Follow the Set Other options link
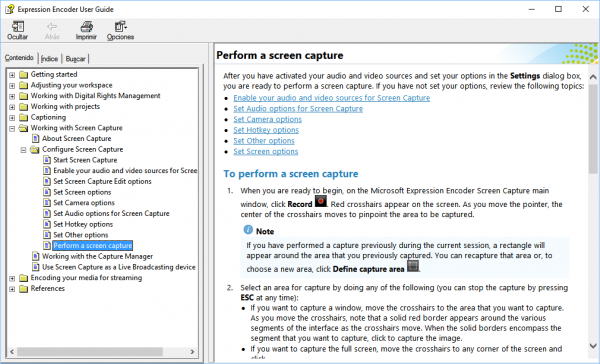Viewport: 600px width, 364px height. (x=264, y=141)
